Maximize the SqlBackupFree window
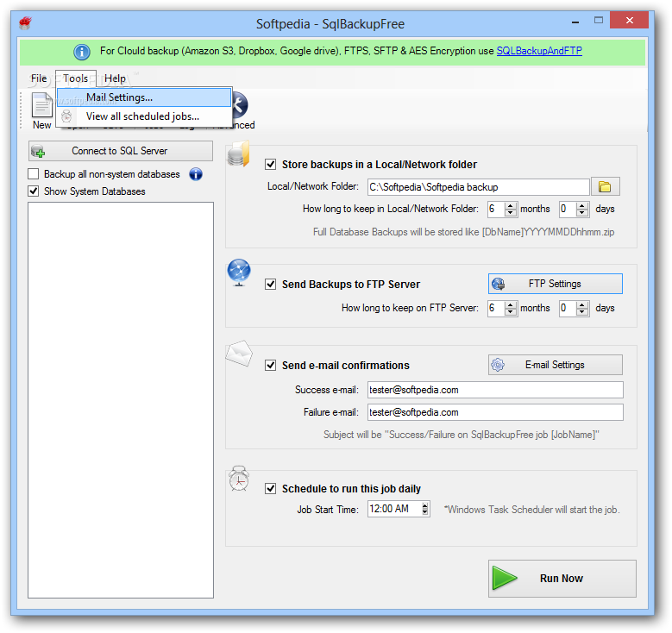 coord(599,20)
